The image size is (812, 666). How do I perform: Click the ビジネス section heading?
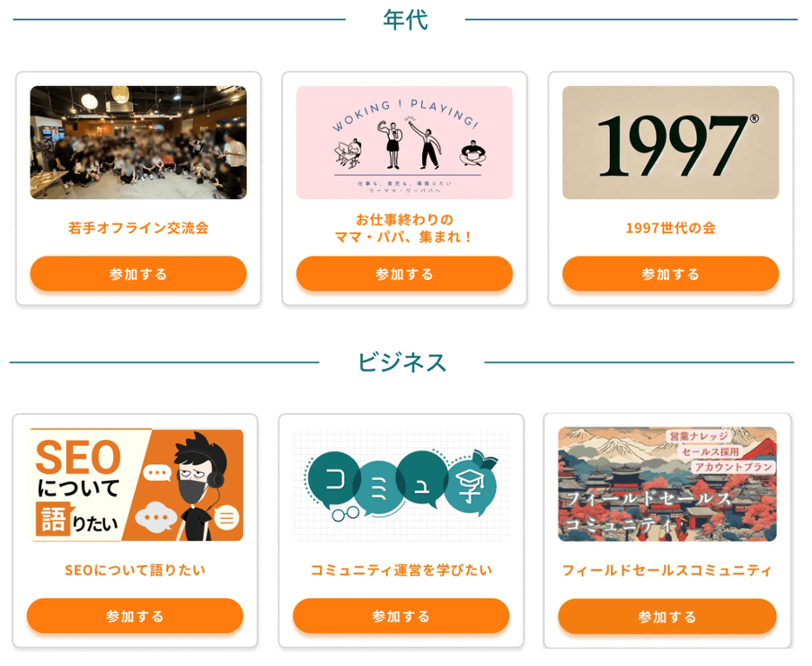pyautogui.click(x=402, y=363)
